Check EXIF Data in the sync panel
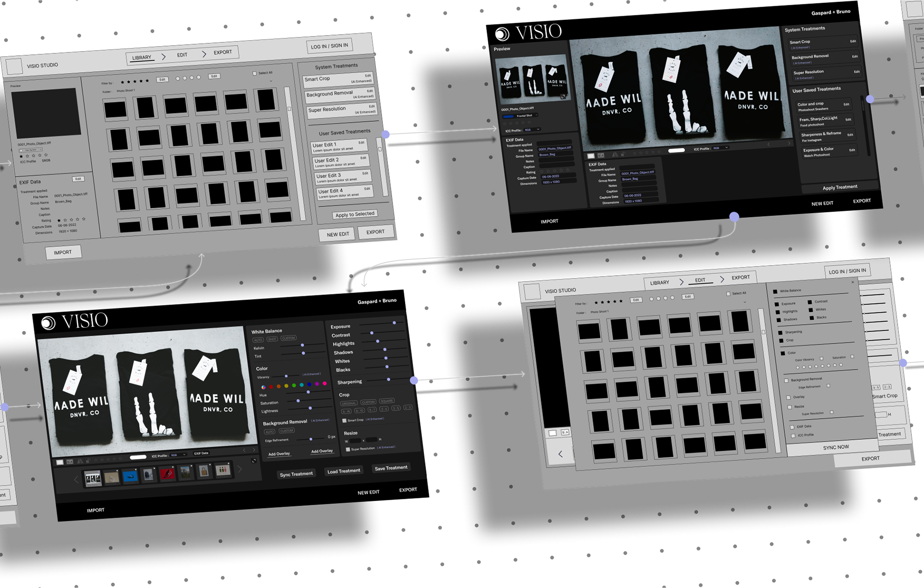 click(x=792, y=427)
